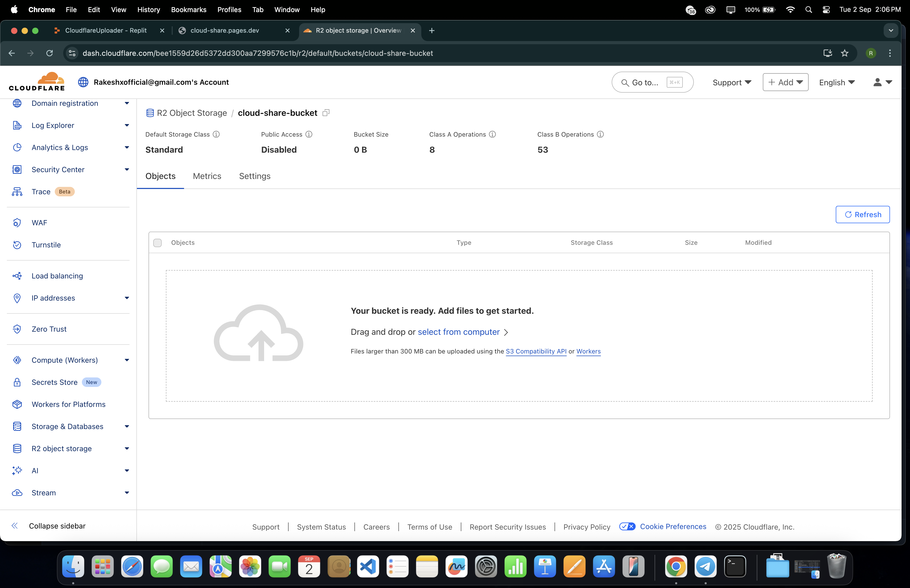Open macOS Spotlight search icon
Screen dimensions: 910x588
coord(808,9)
